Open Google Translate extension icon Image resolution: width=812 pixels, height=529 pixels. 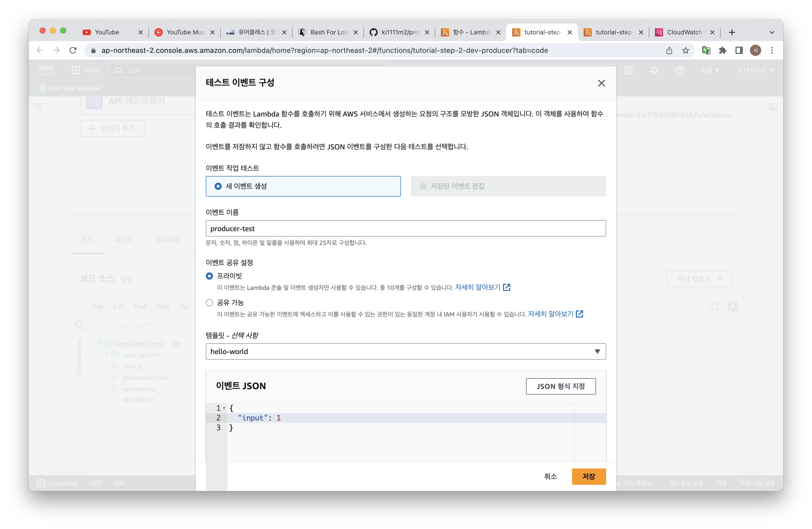pyautogui.click(x=706, y=51)
